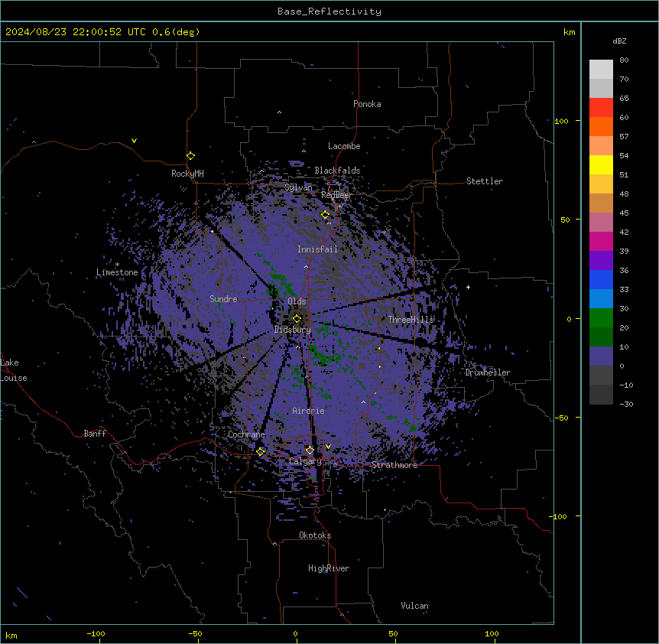This screenshot has height=644, width=659.
Task: Click the white asterisk above Limestone
Action: (117, 265)
